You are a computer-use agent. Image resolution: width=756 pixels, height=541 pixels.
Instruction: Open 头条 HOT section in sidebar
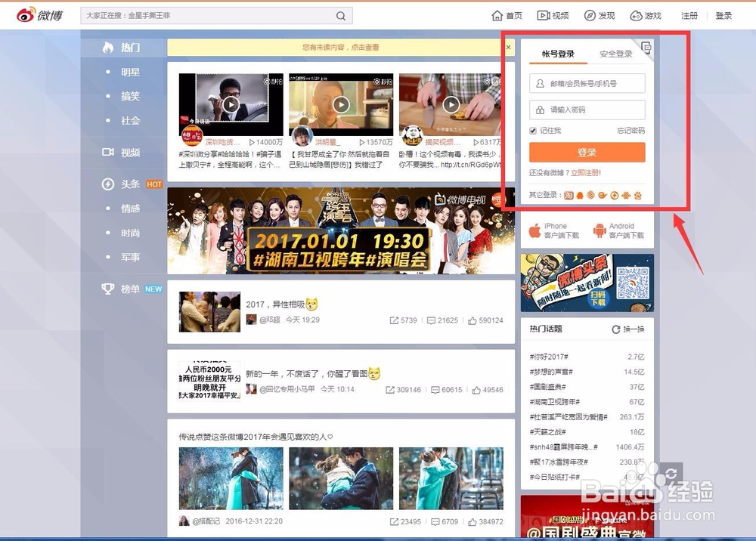tap(132, 184)
